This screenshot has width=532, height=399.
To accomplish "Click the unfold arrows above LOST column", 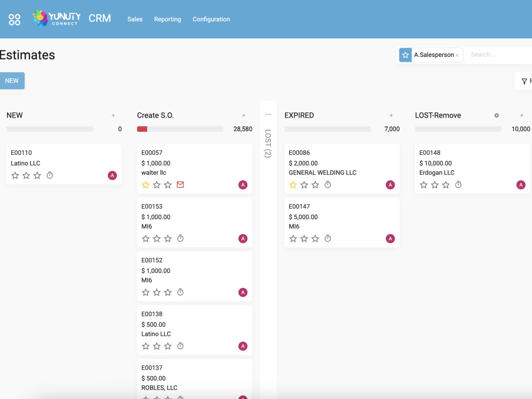I will [268, 115].
